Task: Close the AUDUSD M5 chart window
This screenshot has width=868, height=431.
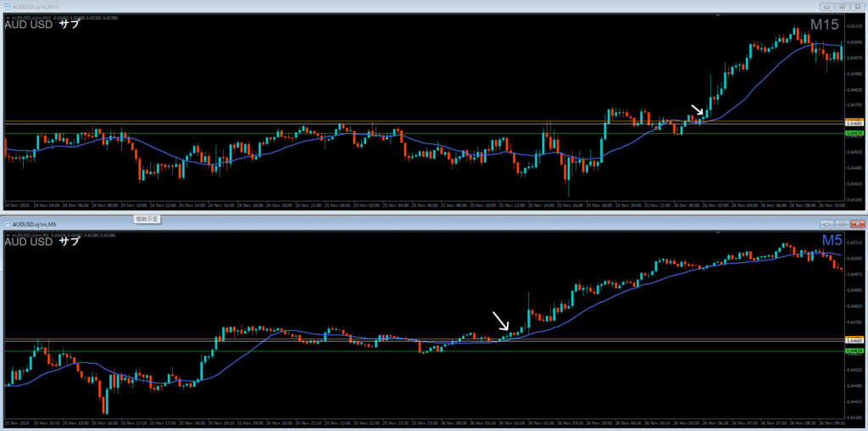Action: click(856, 224)
